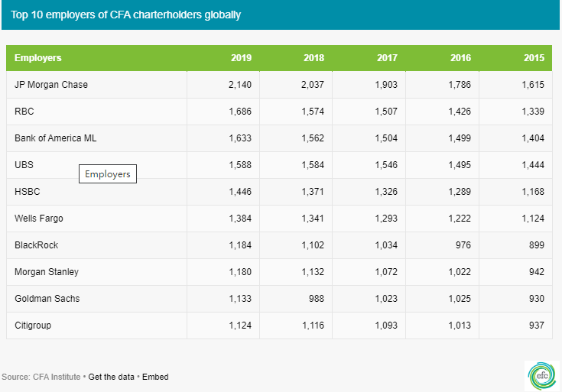The height and width of the screenshot is (392, 562).
Task: Click the 1,116 value for Citigroup
Action: [313, 326]
